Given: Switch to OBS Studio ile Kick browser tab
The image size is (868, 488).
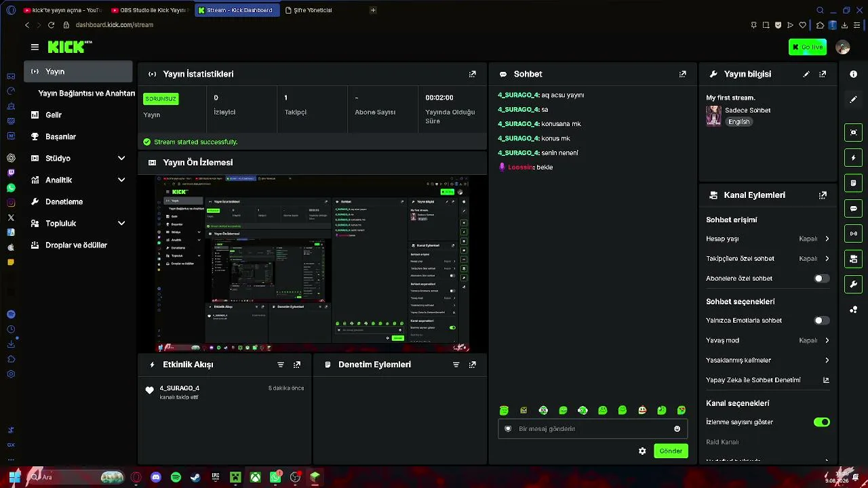Looking at the screenshot, I should coord(149,10).
